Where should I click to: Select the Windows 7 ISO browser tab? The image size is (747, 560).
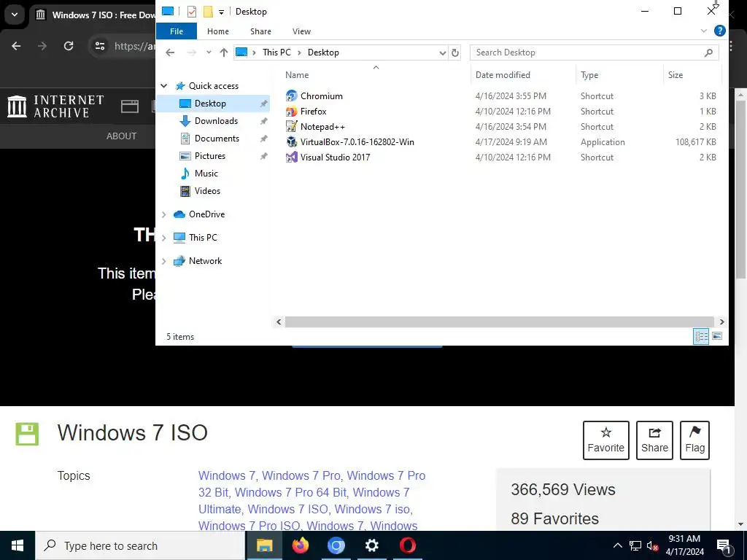pyautogui.click(x=95, y=15)
